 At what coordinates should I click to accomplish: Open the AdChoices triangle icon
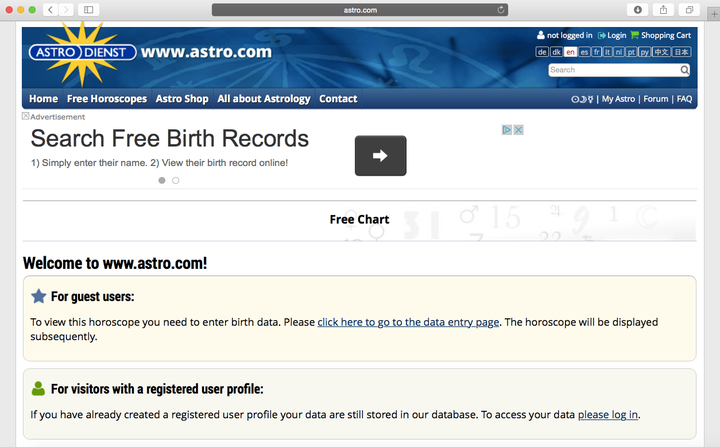506,130
